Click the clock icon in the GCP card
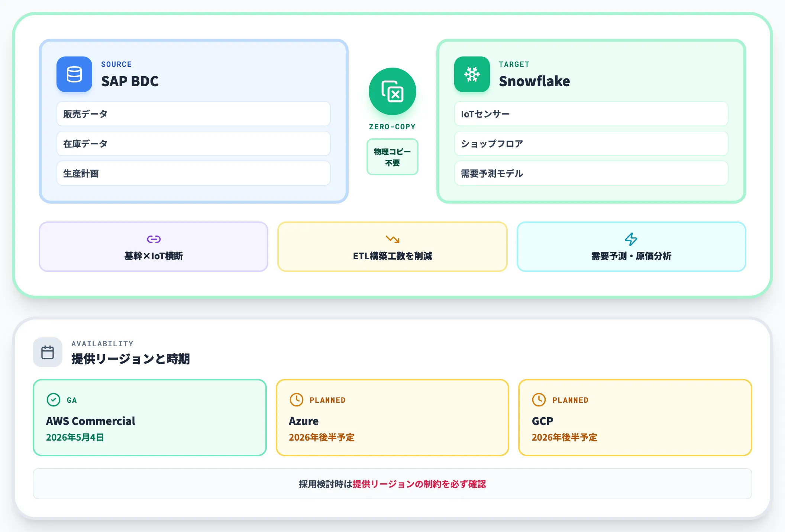This screenshot has width=785, height=532. 539,400
